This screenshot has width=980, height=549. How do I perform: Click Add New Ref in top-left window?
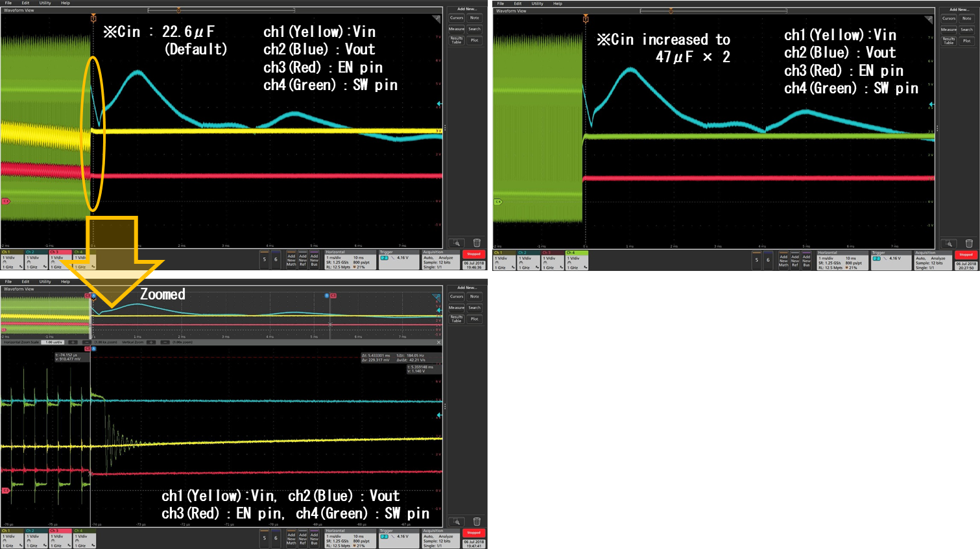302,259
